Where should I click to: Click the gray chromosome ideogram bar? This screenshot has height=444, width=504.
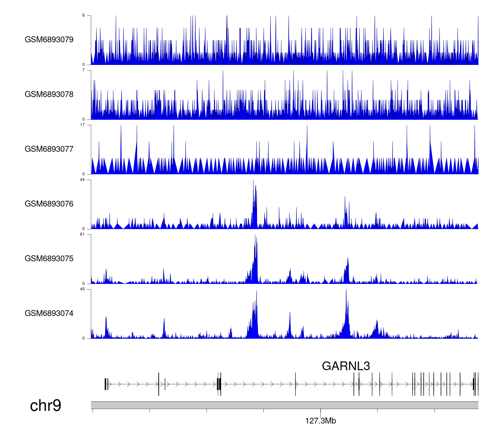coord(284,405)
